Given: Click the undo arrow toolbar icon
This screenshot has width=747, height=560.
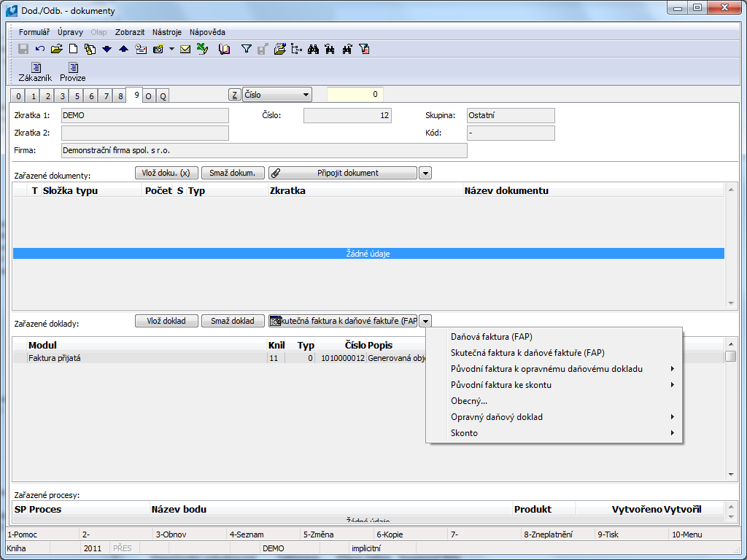Looking at the screenshot, I should click(x=39, y=50).
